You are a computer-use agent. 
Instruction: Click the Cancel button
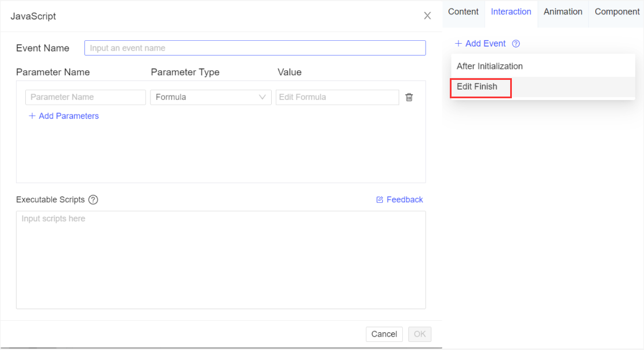pyautogui.click(x=384, y=334)
